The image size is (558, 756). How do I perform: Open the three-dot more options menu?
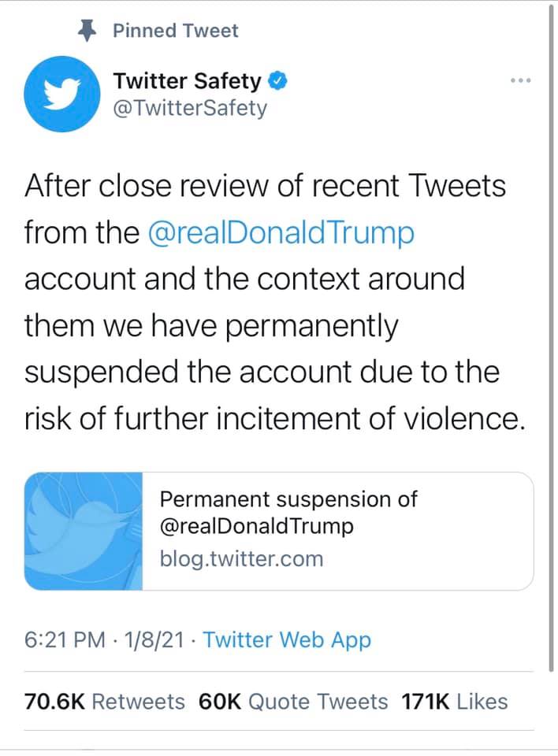[521, 81]
